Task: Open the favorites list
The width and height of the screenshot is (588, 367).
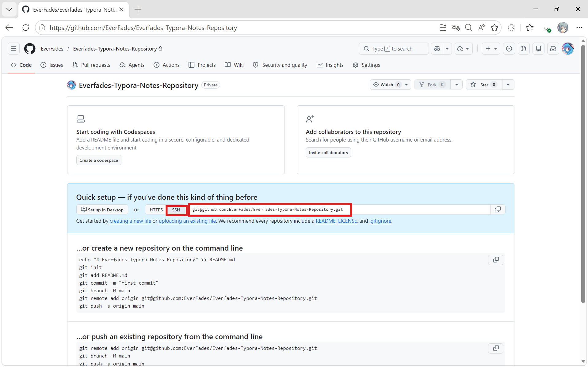Action: (530, 28)
